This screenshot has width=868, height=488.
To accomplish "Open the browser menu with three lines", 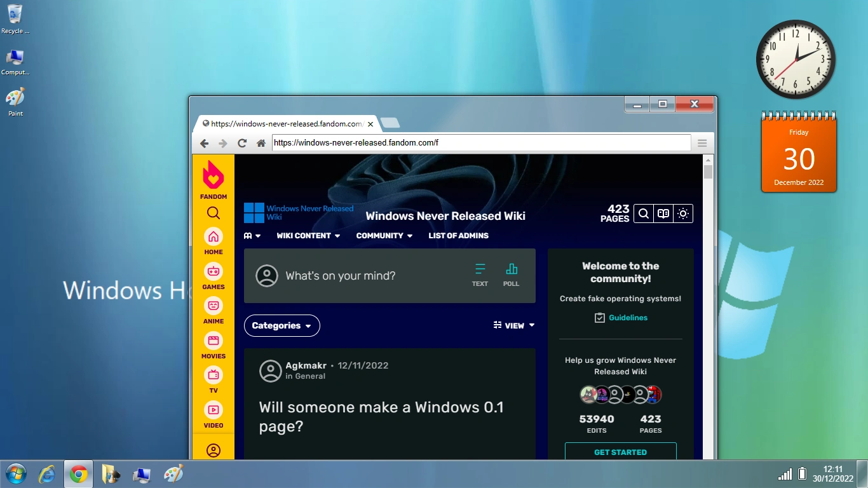I will click(x=702, y=142).
